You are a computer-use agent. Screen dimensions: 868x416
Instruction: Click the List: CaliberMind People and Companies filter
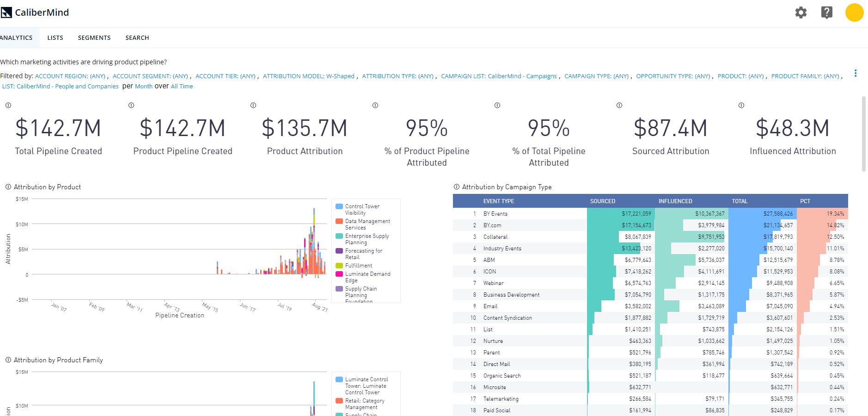click(x=61, y=87)
